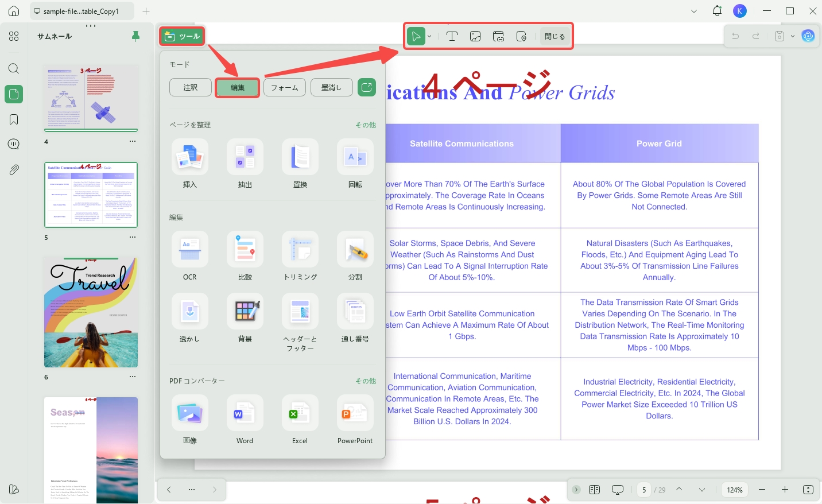This screenshot has height=504, width=822.
Task: Select page 4 thumbnail
Action: coord(91,98)
